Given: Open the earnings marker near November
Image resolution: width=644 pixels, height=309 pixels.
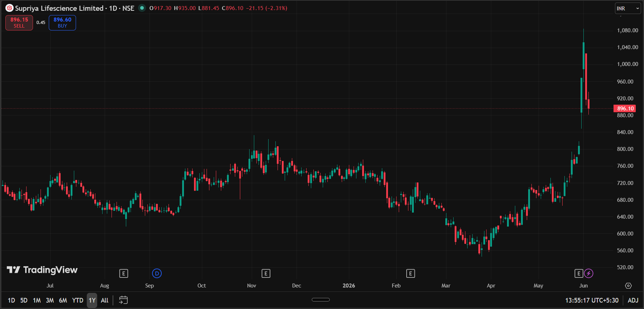Looking at the screenshot, I should point(266,274).
